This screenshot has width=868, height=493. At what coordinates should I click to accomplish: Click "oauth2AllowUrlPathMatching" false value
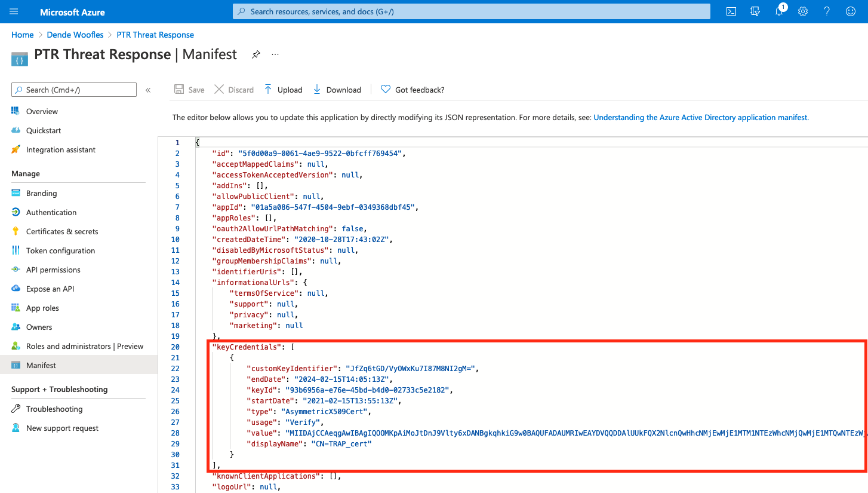(x=352, y=228)
